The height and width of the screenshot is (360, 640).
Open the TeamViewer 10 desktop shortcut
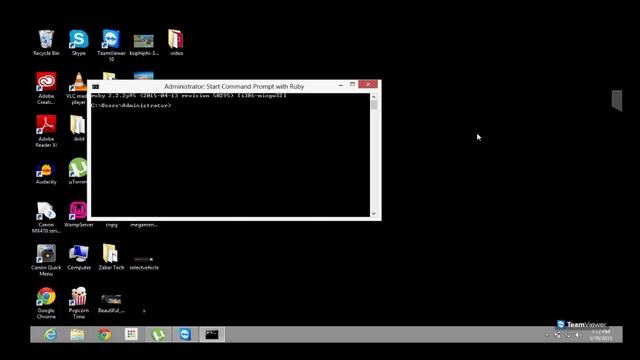click(111, 45)
